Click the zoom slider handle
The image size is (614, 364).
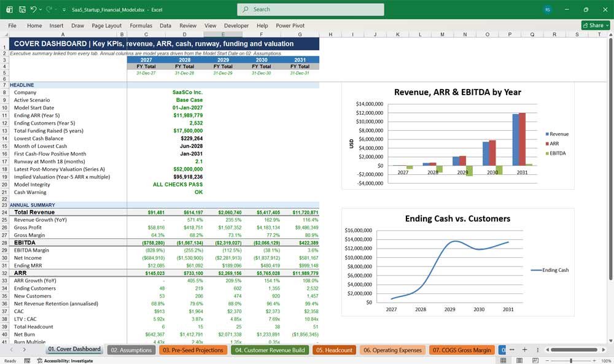571,360
